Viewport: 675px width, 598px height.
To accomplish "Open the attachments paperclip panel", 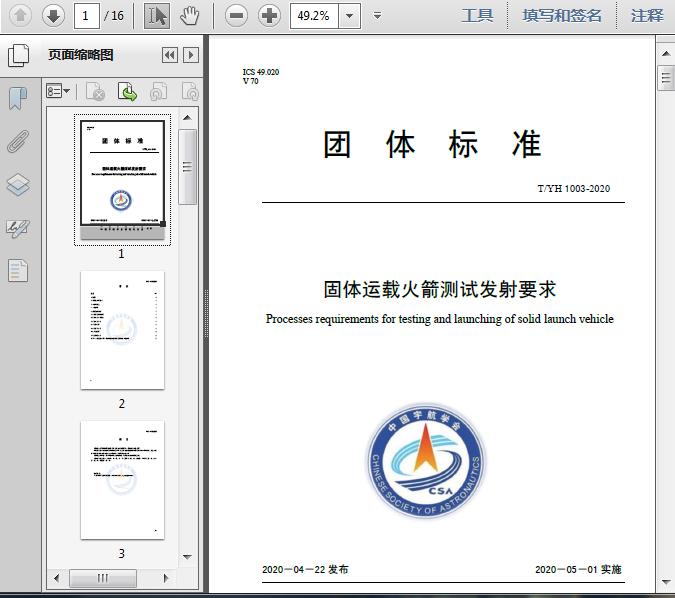I will pos(18,142).
